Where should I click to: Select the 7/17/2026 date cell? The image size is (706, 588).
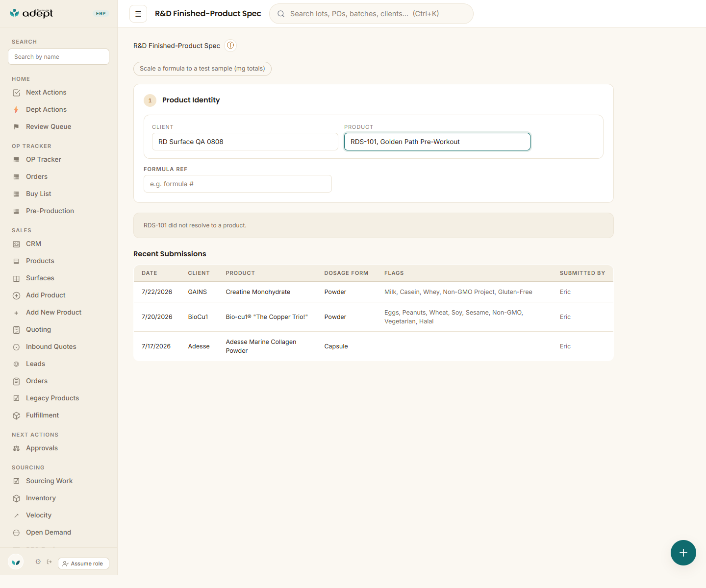(x=156, y=346)
